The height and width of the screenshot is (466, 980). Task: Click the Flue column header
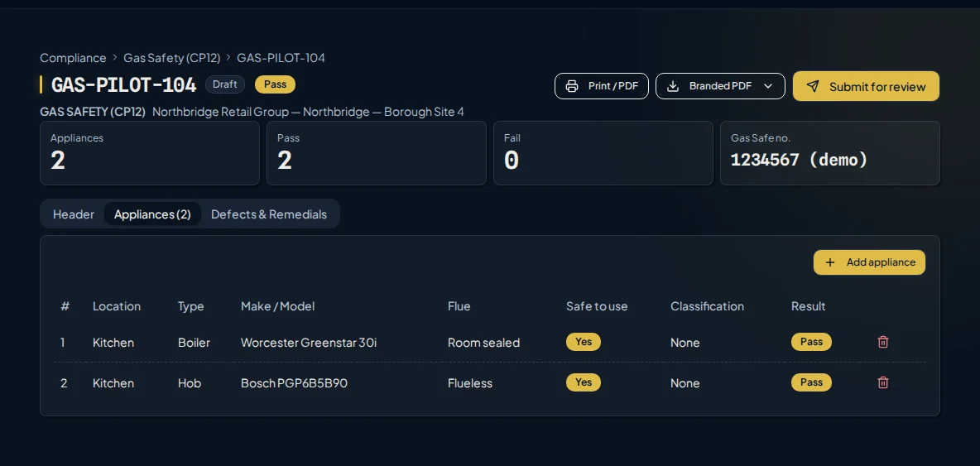click(x=459, y=306)
